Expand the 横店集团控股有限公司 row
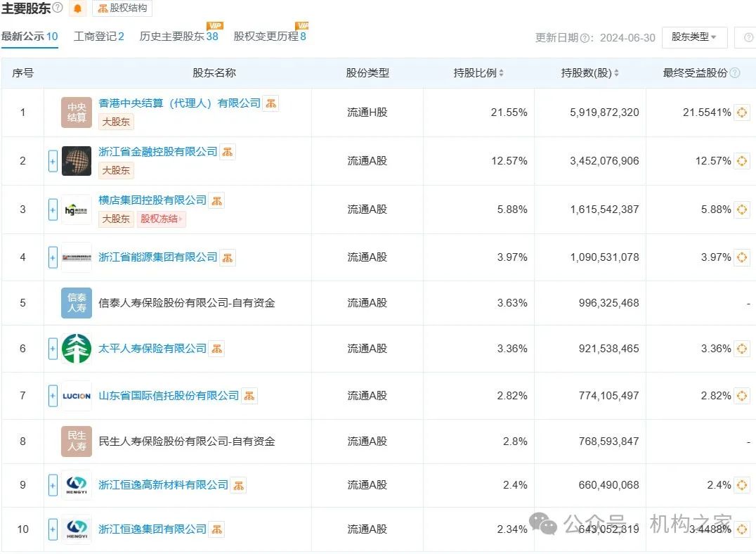756x554 pixels. (x=53, y=210)
